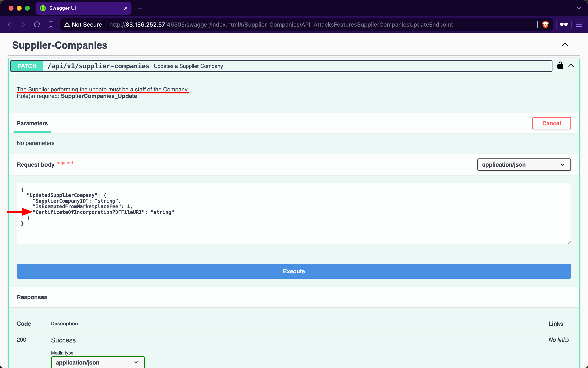Go back using the browser back arrow
588x368 pixels.
coord(10,25)
